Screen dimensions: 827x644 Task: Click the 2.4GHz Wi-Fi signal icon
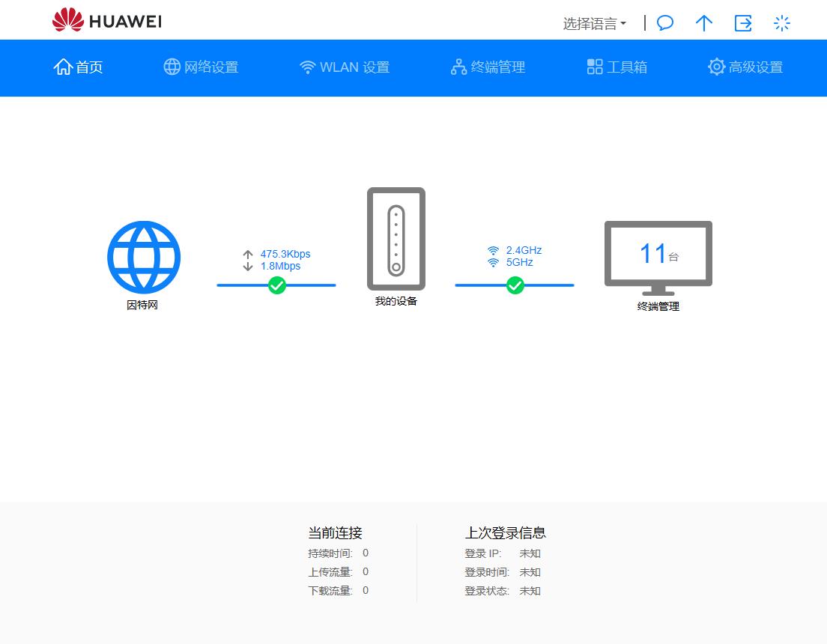(x=492, y=250)
